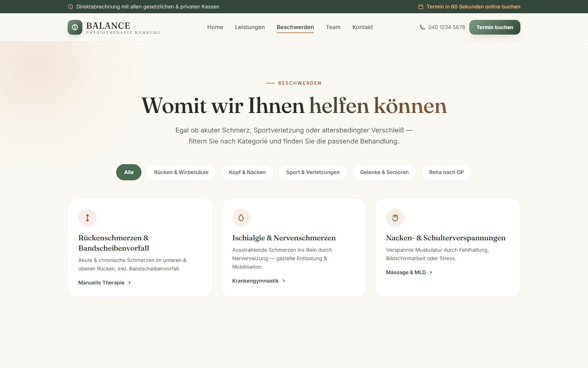Click the spine arrow icon on Rückenschmerzen card
Screen dimensions: 588x368
coord(87,217)
